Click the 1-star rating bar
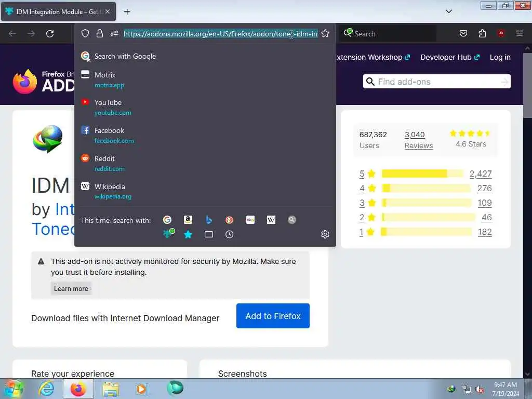532x399 pixels. (x=427, y=232)
